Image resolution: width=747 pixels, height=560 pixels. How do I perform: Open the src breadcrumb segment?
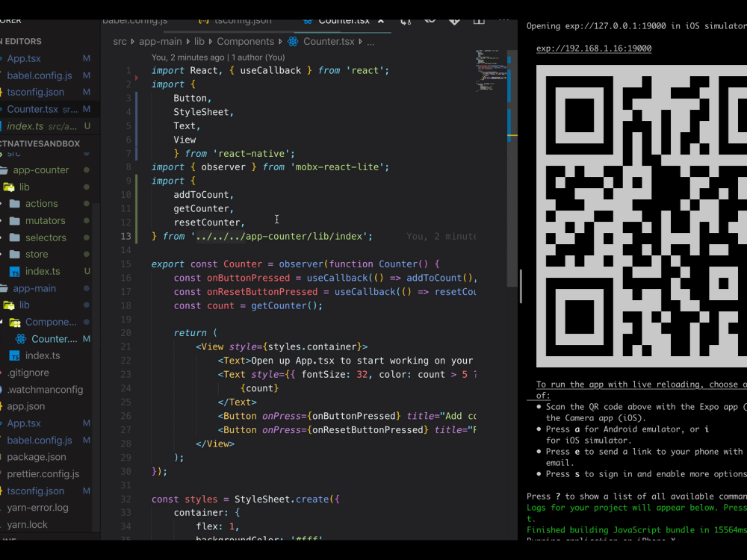pyautogui.click(x=120, y=41)
